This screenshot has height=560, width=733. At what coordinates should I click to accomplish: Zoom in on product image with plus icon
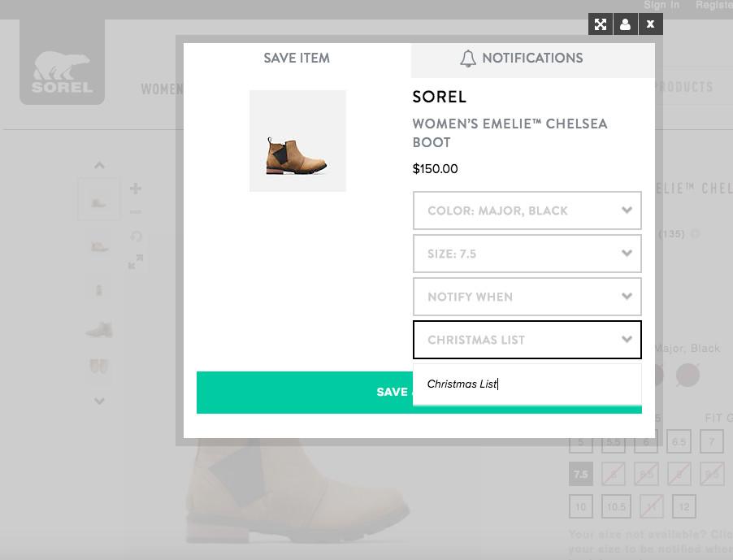[x=136, y=189]
